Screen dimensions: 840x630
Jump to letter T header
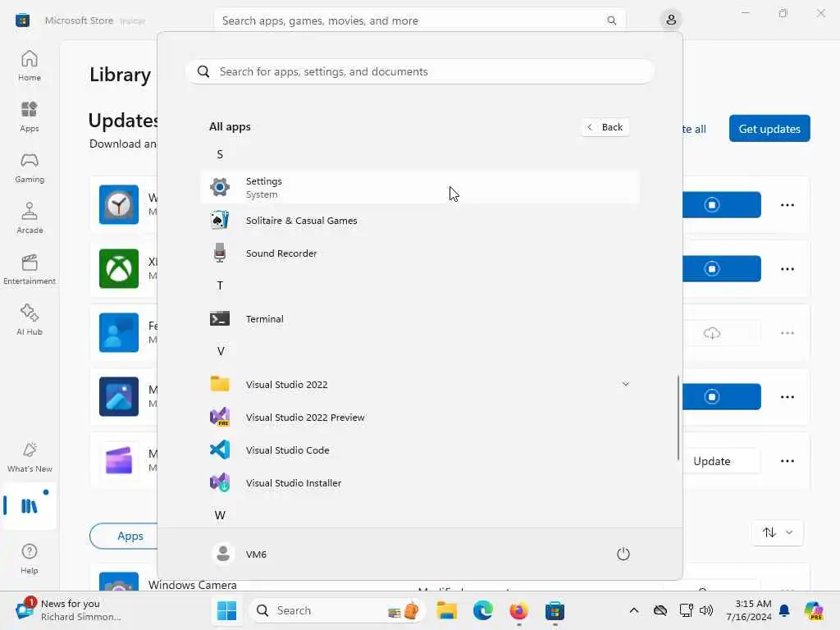(220, 285)
